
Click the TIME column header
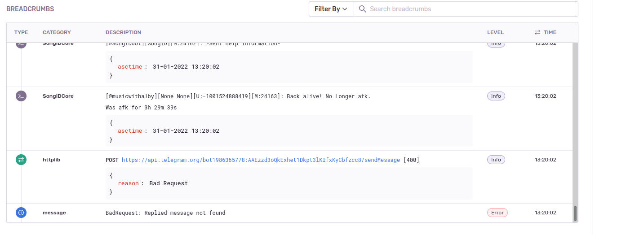pos(550,32)
